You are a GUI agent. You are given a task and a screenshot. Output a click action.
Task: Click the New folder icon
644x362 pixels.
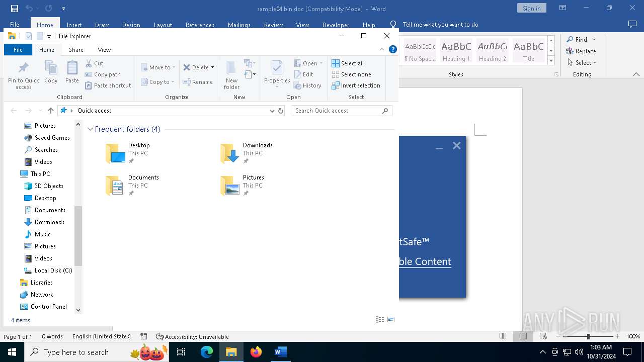coord(231,68)
